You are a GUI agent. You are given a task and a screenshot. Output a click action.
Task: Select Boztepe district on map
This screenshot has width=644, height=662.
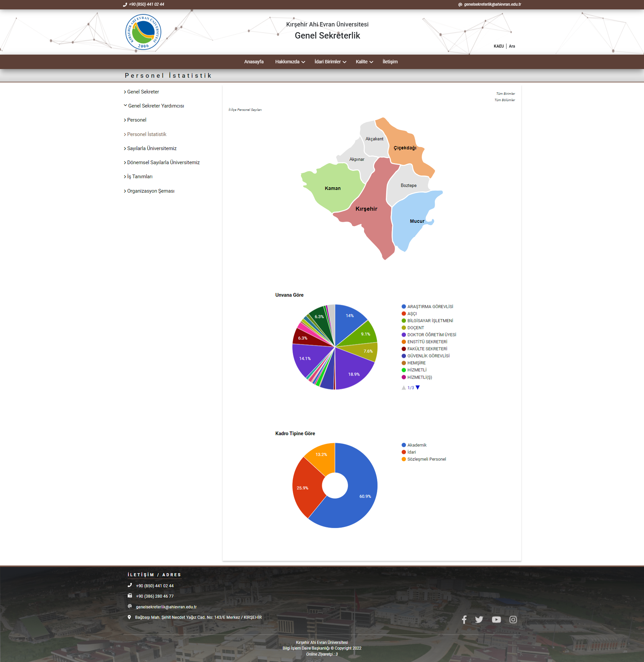point(408,185)
